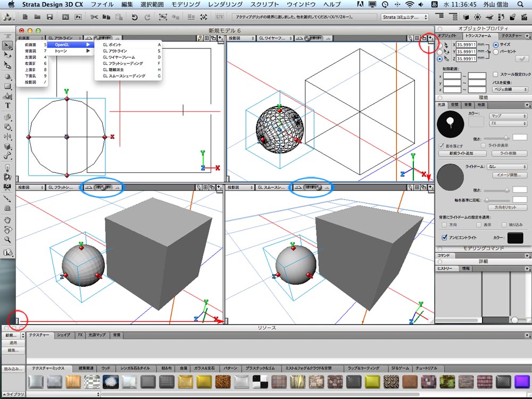Image resolution: width=532 pixels, height=399 pixels.
Task: Click the Wi-Fi status icon in menu bar
Action: point(410,4)
